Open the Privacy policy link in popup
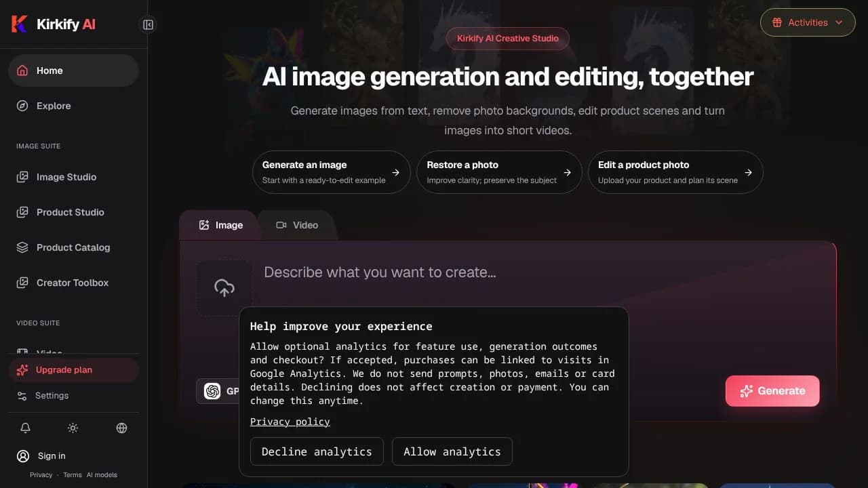Image resolution: width=868 pixels, height=488 pixels. tap(290, 422)
